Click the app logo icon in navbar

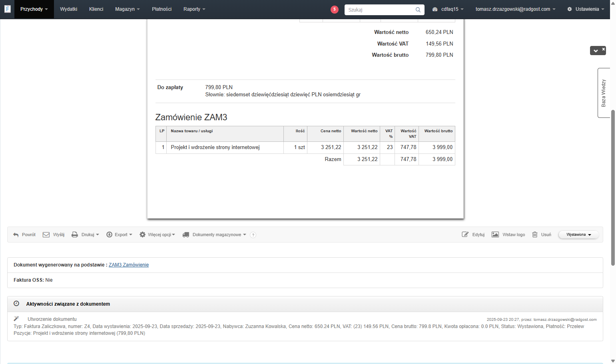pos(7,9)
